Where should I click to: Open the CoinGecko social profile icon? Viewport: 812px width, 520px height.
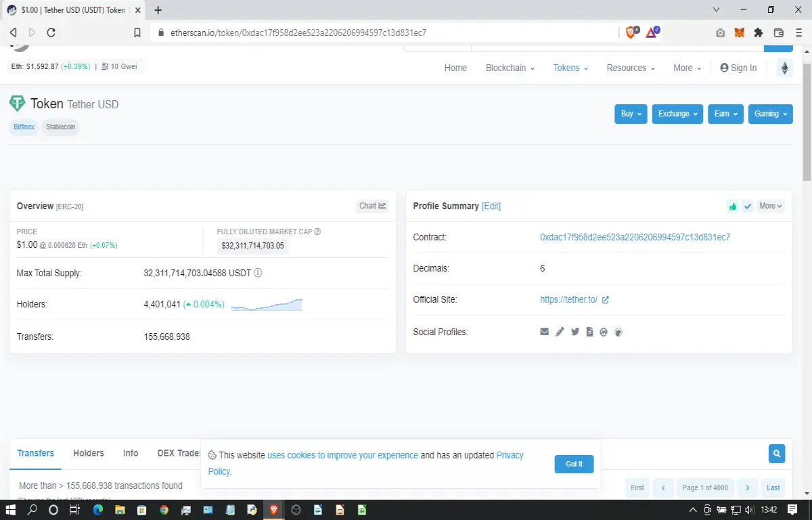pos(618,332)
